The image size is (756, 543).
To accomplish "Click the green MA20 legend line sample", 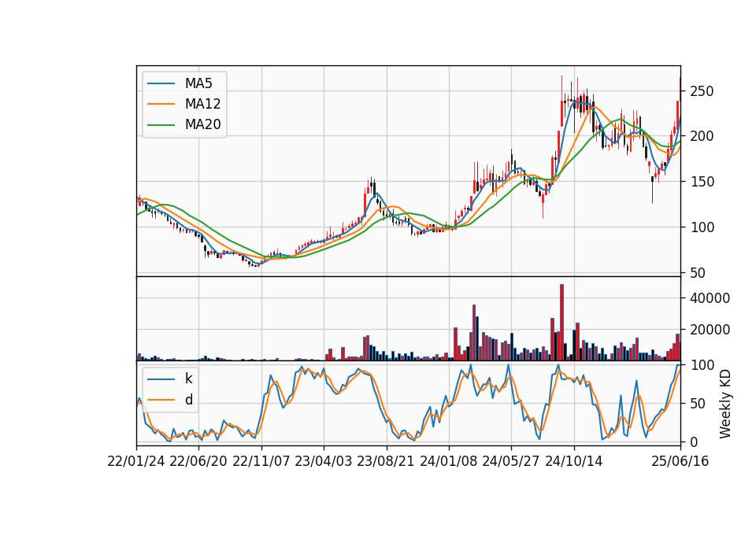I will pos(161,125).
